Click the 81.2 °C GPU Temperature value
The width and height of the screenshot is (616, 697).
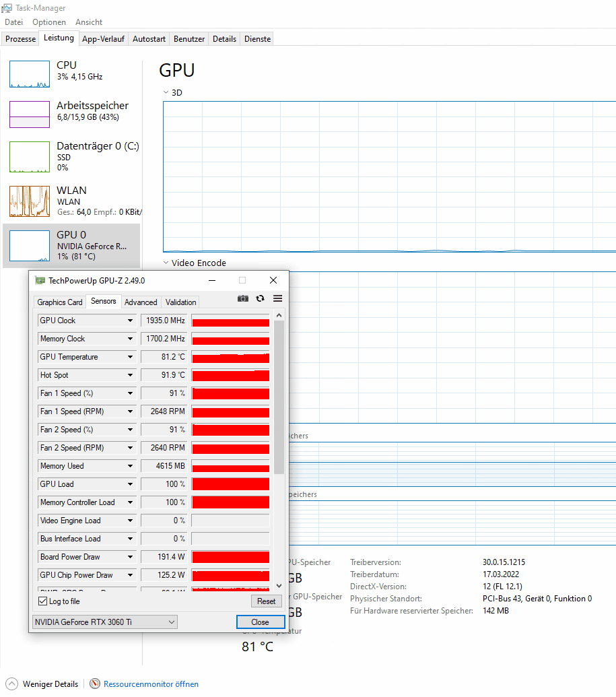[164, 357]
